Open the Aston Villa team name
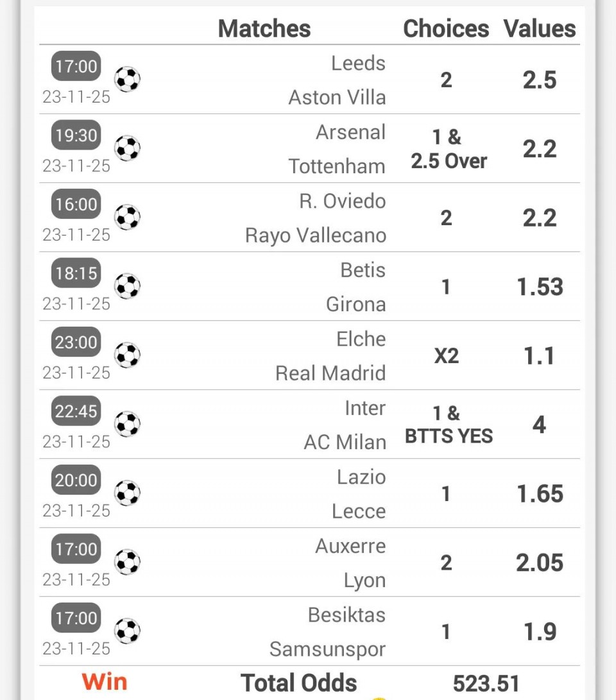 pos(337,98)
